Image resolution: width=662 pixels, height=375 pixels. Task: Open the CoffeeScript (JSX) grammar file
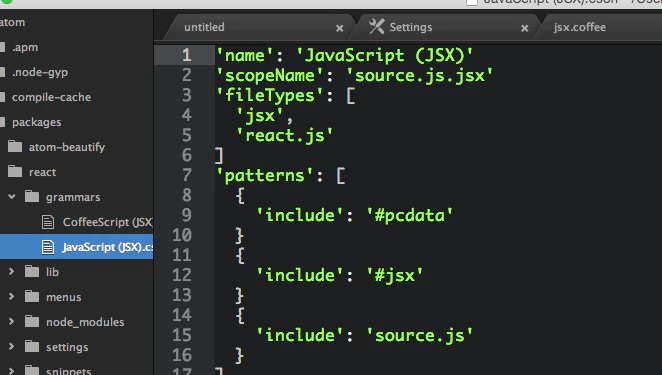[x=108, y=222]
